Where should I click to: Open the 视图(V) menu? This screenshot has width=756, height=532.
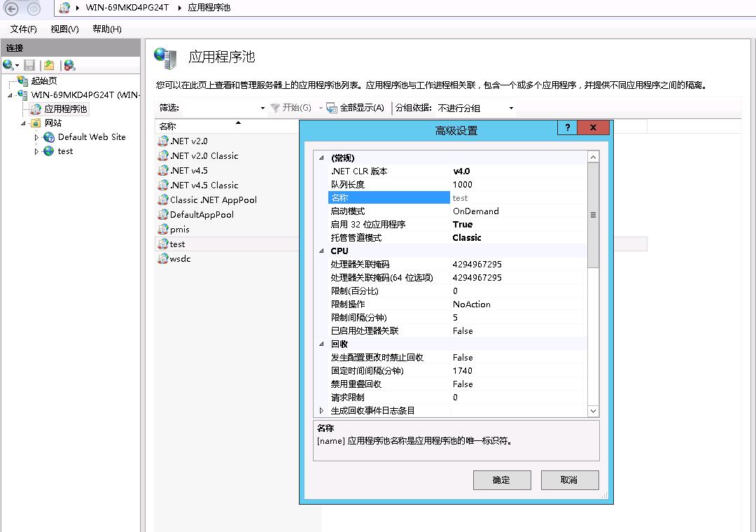[x=64, y=29]
